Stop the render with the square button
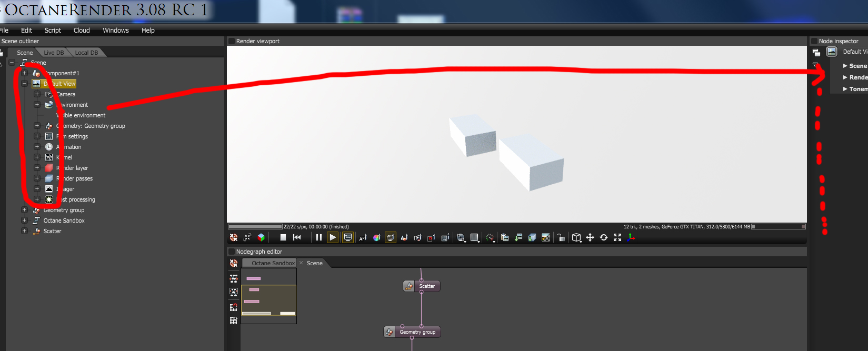Image resolution: width=868 pixels, height=351 pixels. (283, 238)
